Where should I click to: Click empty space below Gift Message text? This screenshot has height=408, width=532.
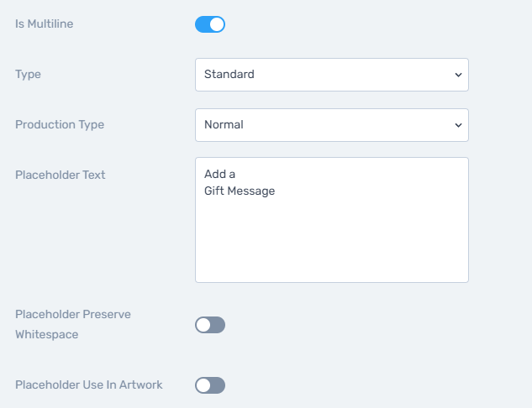(331, 241)
